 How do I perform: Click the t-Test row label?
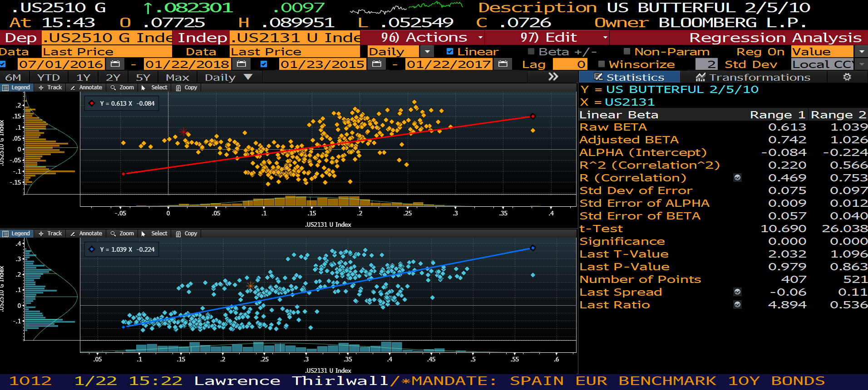point(601,229)
